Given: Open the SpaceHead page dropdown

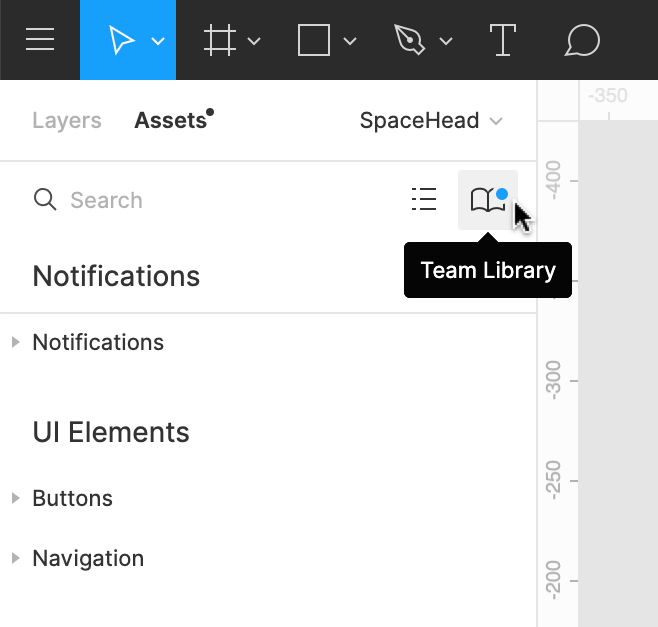Looking at the screenshot, I should pyautogui.click(x=431, y=121).
